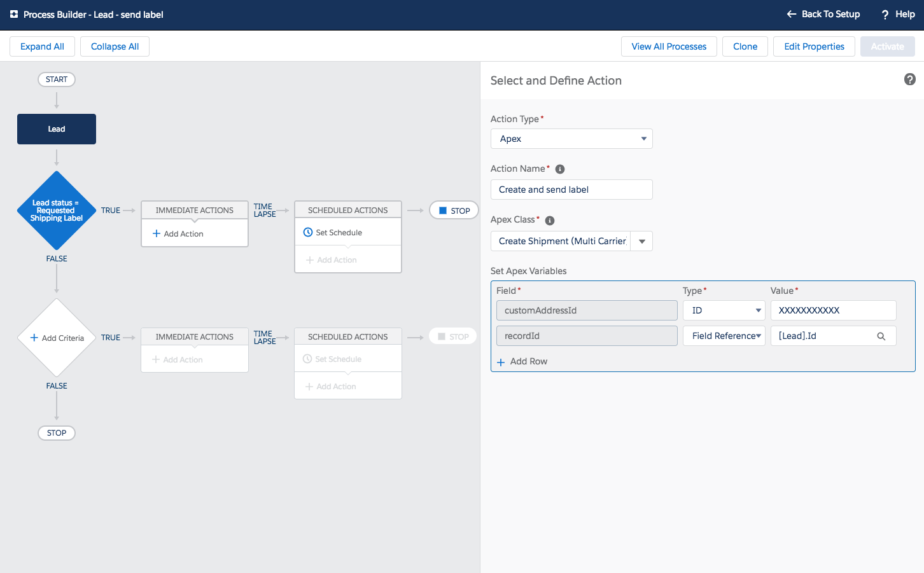Screen dimensions: 924x573
Task: Click the plus icon next to Add Row
Action: coord(501,362)
